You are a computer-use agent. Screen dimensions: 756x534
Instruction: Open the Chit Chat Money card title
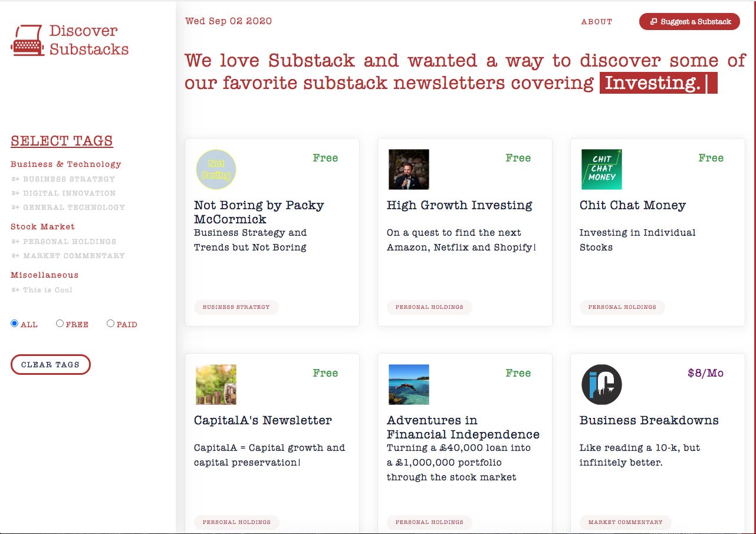pyautogui.click(x=632, y=206)
